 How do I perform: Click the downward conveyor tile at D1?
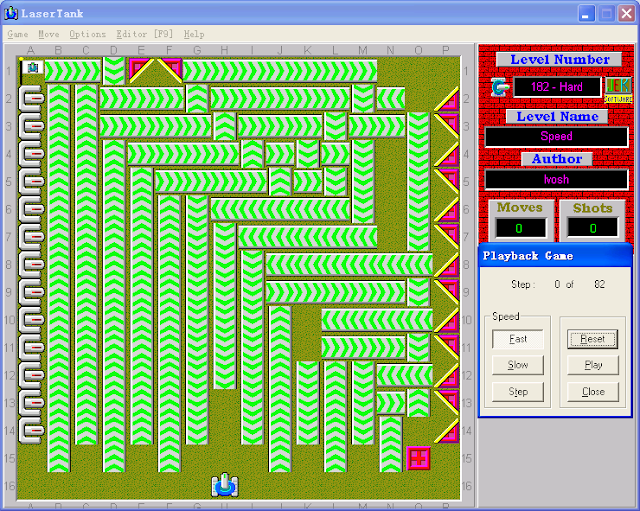click(114, 71)
